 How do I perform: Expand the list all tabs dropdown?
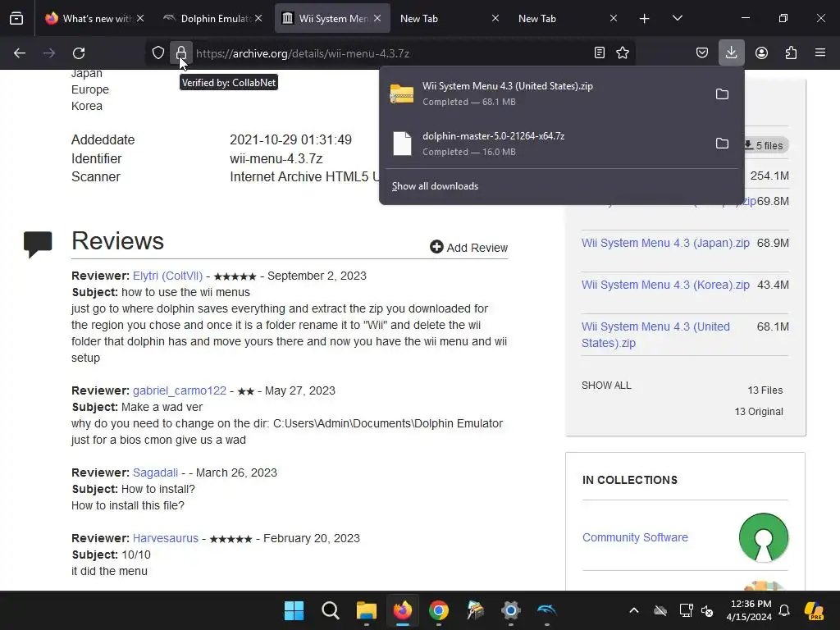point(677,19)
